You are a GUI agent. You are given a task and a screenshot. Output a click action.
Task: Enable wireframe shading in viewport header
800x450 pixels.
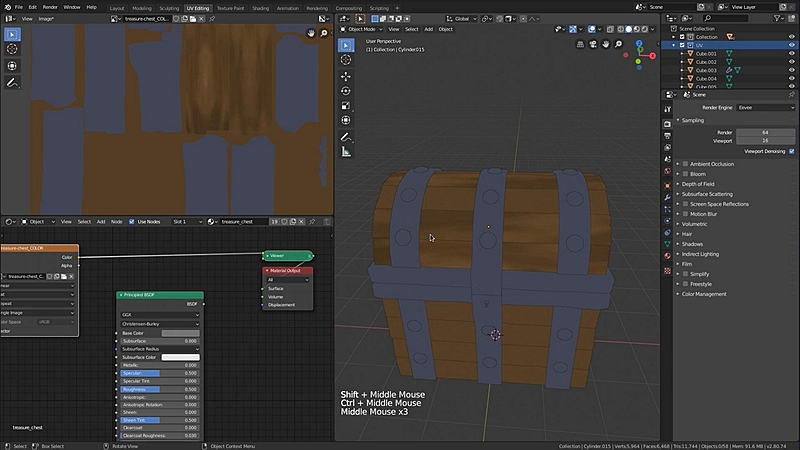coord(620,29)
